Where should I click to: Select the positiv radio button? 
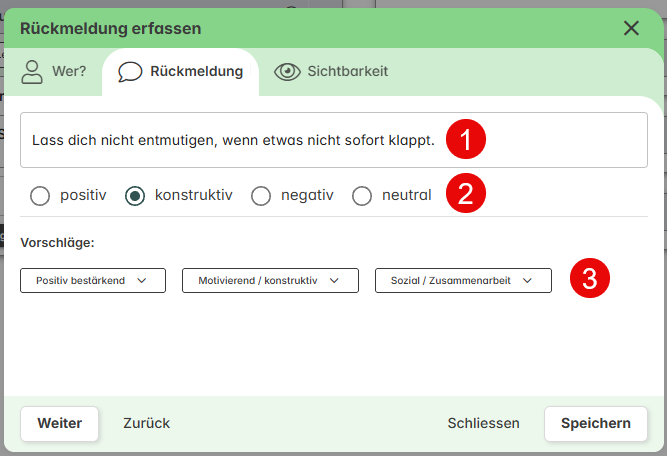click(x=40, y=196)
